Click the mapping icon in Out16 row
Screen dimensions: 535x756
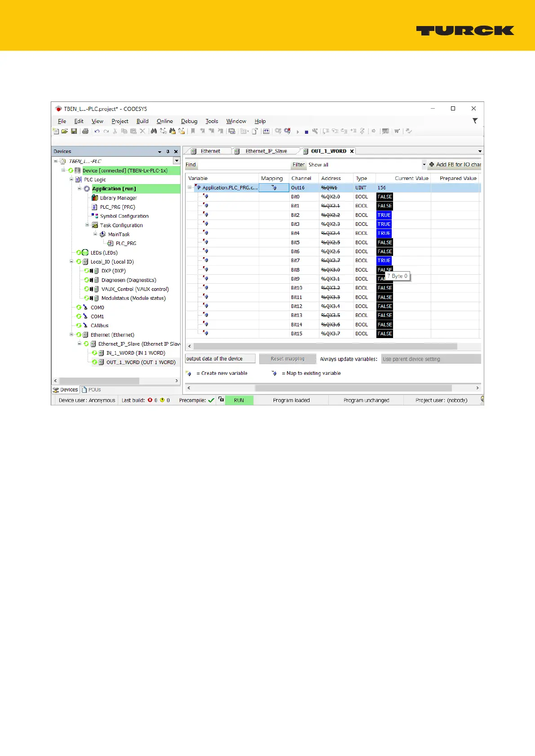(x=274, y=188)
